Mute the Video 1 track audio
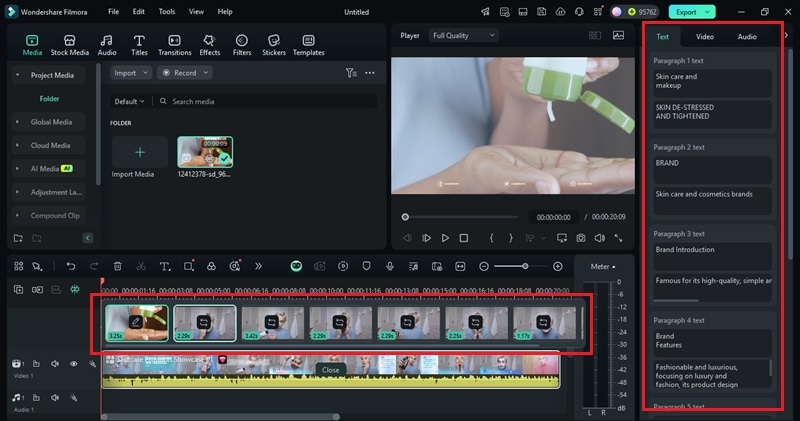The width and height of the screenshot is (800, 421). [55, 364]
